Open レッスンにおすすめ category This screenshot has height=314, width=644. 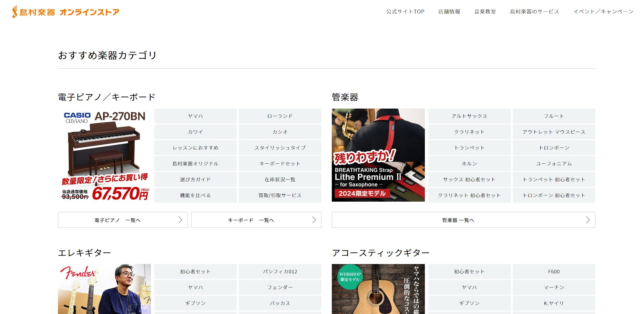click(195, 148)
